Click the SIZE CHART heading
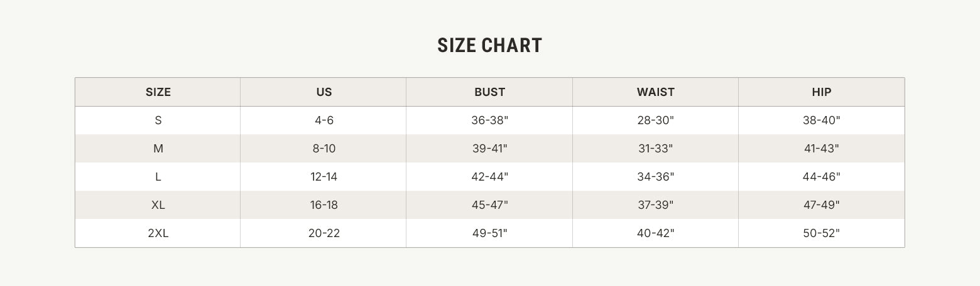This screenshot has width=980, height=286. (489, 46)
